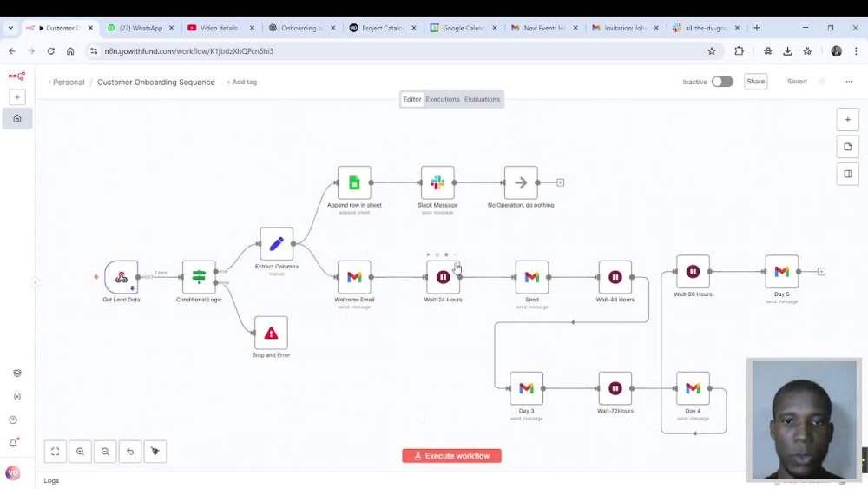Switch to the Evaluations tab

click(x=482, y=99)
